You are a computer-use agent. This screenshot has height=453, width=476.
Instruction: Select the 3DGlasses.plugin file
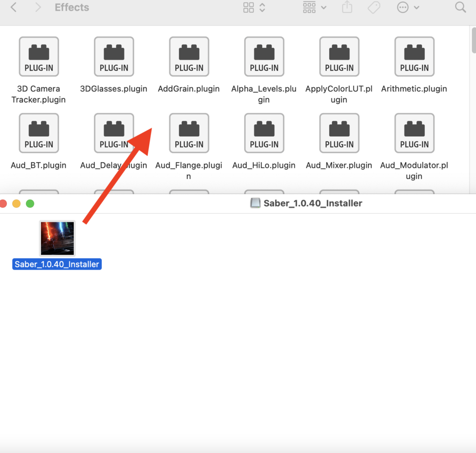click(114, 56)
